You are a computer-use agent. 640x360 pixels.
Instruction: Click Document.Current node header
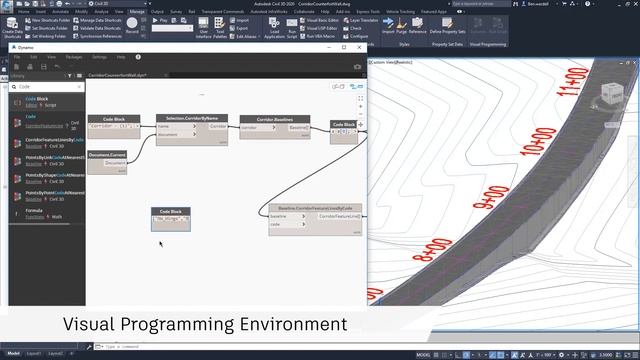click(107, 155)
